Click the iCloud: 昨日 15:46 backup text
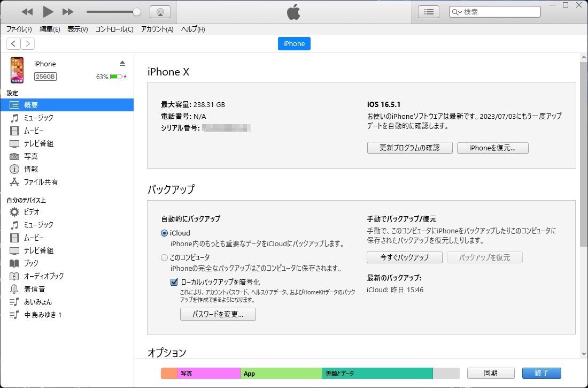Viewport: 588px width, 388px height. (395, 290)
